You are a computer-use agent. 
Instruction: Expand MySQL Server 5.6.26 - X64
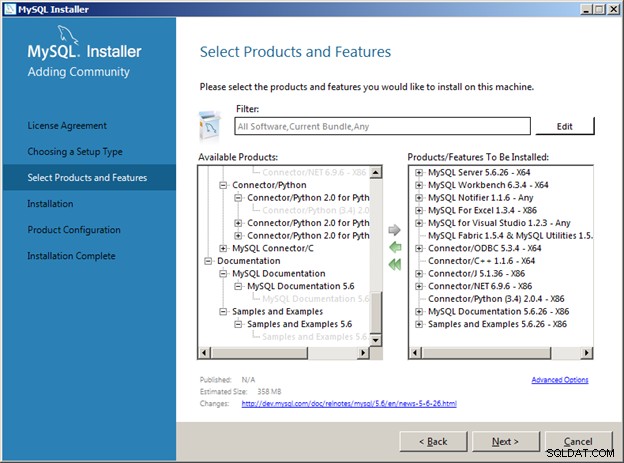click(x=419, y=172)
